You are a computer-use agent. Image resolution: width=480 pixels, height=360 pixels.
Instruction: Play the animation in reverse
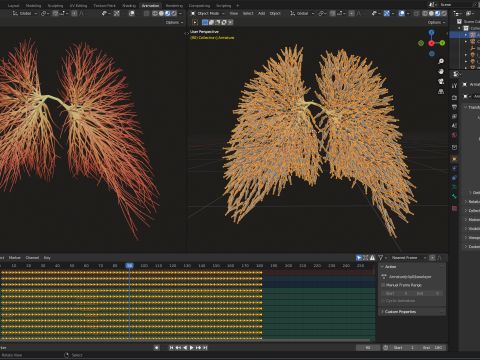pyautogui.click(x=185, y=347)
